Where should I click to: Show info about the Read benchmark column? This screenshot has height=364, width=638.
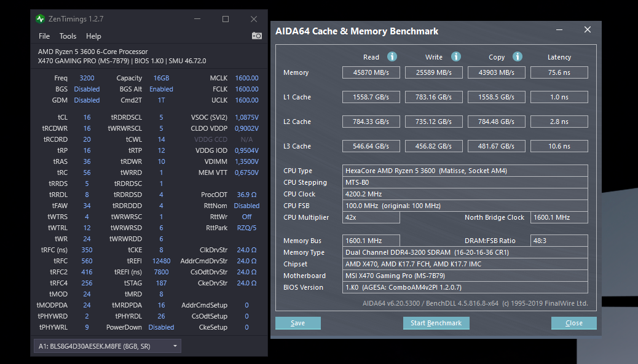[x=392, y=56]
